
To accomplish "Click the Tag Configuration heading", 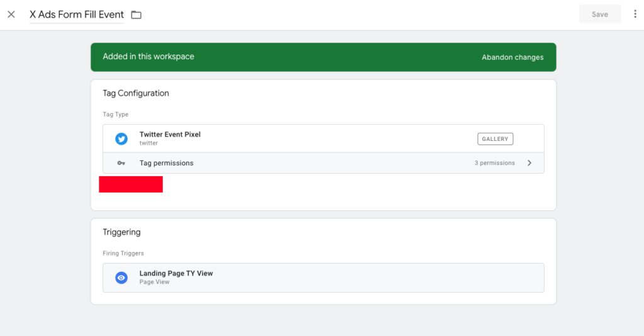I will 136,93.
